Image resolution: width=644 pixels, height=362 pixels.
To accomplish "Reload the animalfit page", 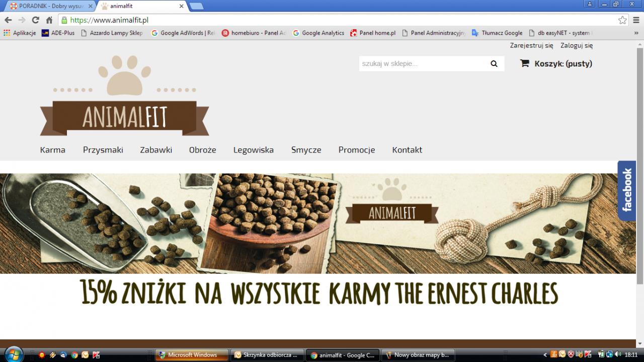I will pyautogui.click(x=35, y=20).
